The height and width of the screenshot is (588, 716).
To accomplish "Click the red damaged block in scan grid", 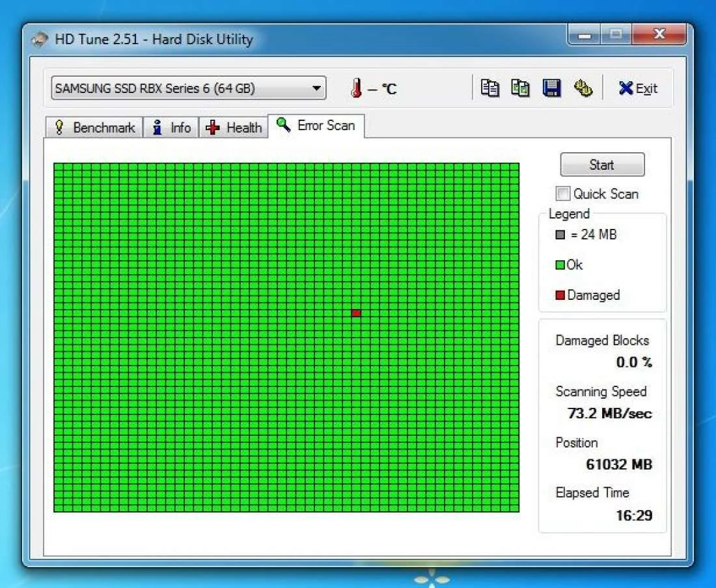I will (x=357, y=313).
